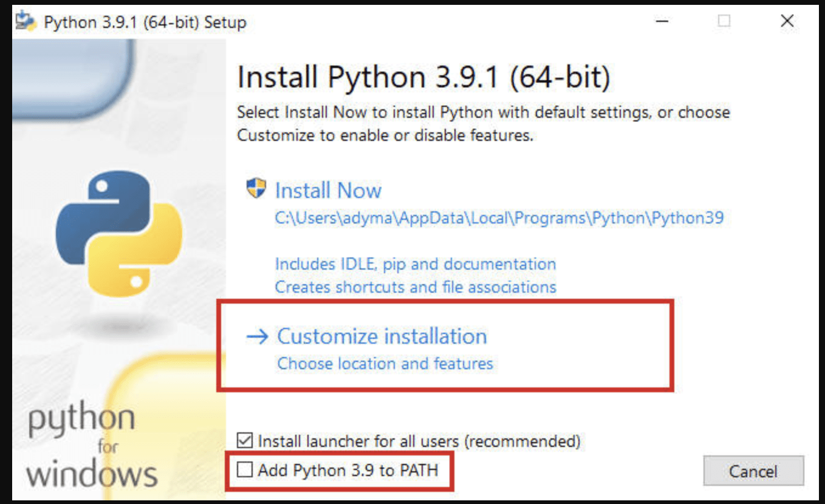Close the Python Setup window
The height and width of the screenshot is (504, 825).
pos(787,21)
